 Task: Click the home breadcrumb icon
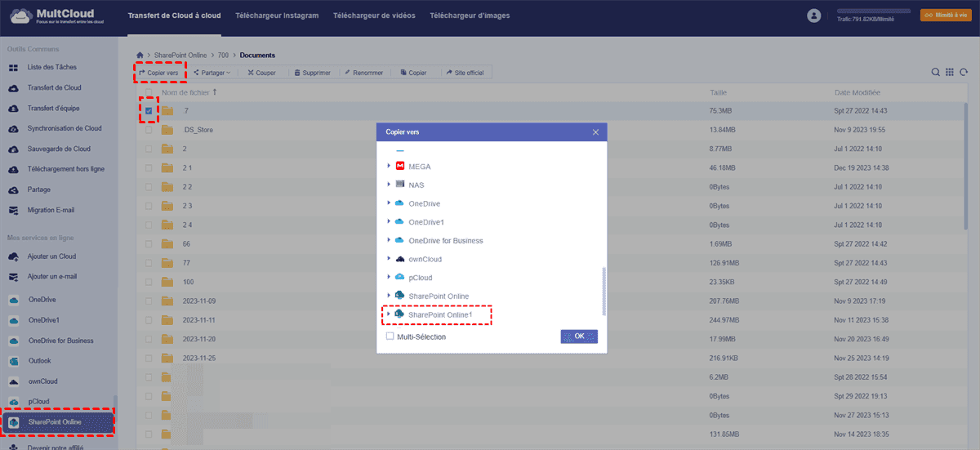tap(140, 56)
